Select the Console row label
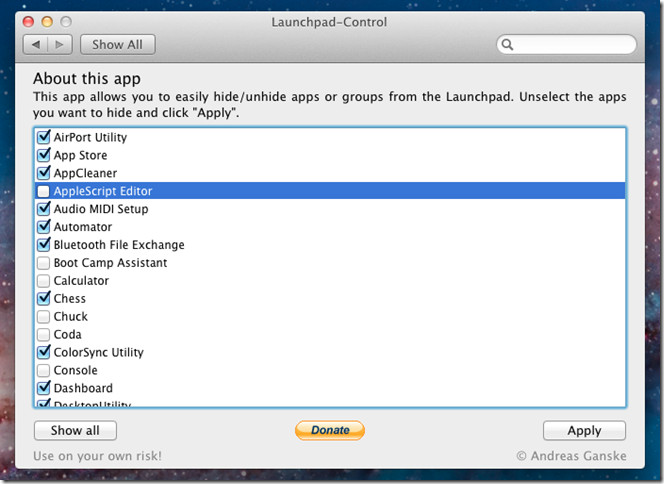Image resolution: width=664 pixels, height=484 pixels. (75, 370)
